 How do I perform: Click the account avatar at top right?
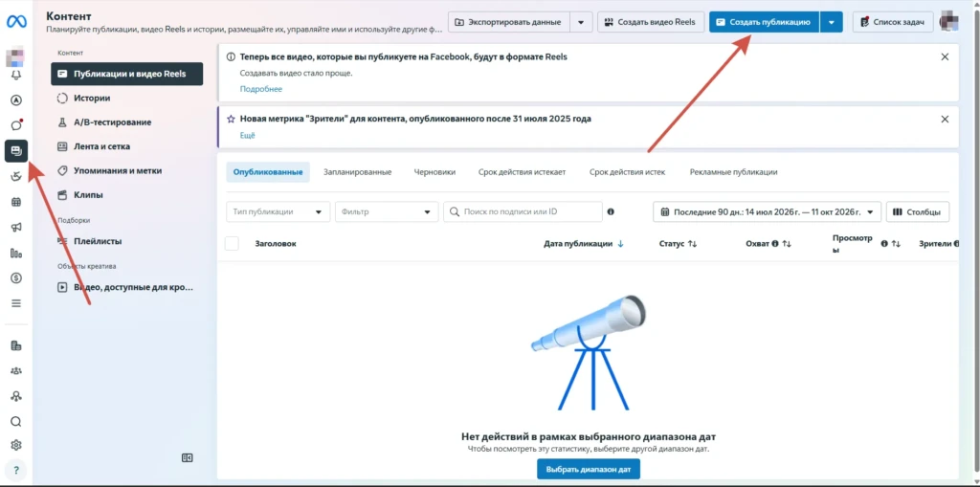(950, 21)
